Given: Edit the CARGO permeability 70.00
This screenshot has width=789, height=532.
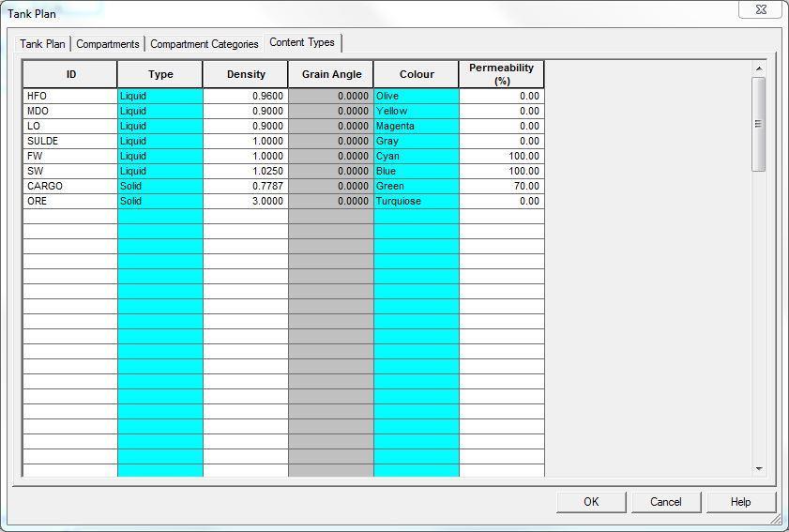Looking at the screenshot, I should (502, 186).
